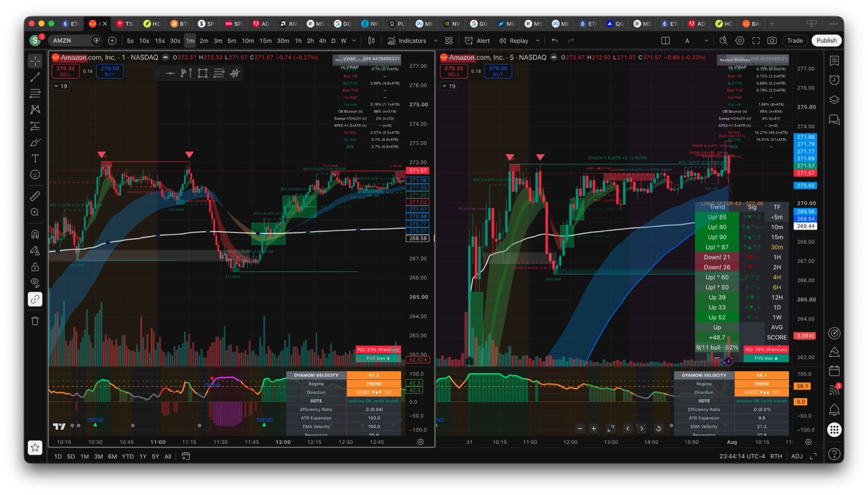The image size is (868, 495).
Task: Open the favorites star toolbar
Action: tap(35, 448)
